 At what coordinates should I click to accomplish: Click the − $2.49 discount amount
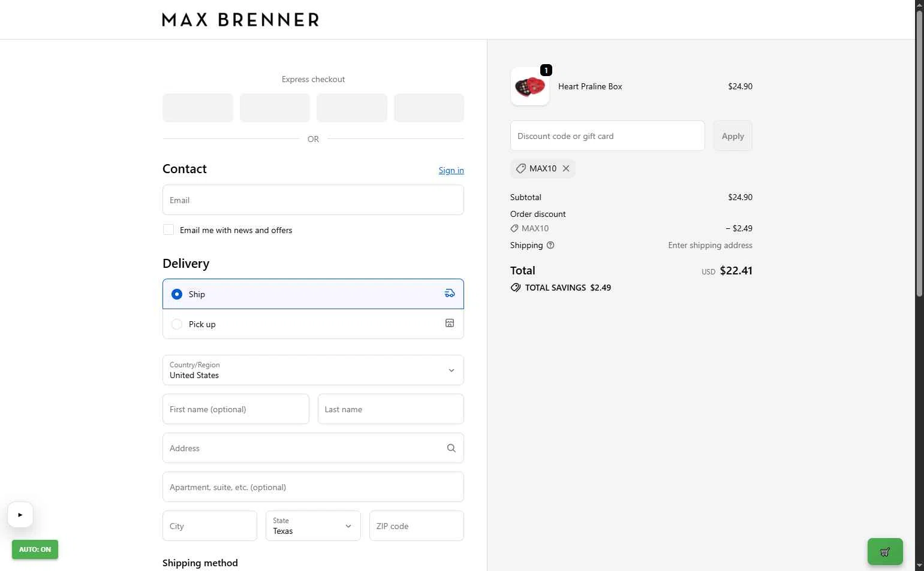point(739,228)
